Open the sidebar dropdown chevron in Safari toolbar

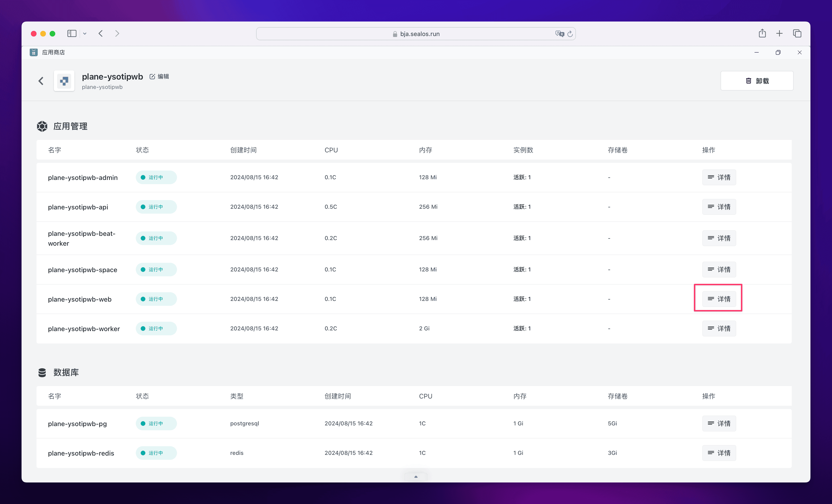pos(85,34)
